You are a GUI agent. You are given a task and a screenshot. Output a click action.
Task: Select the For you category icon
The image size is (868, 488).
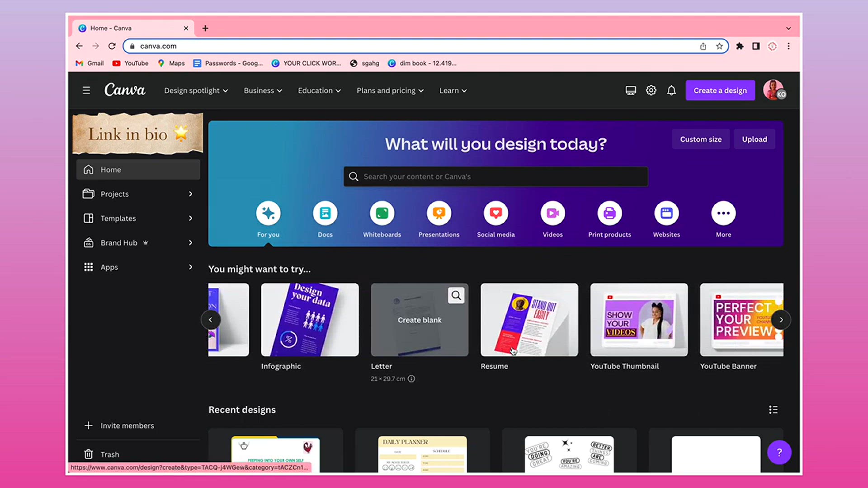click(268, 213)
